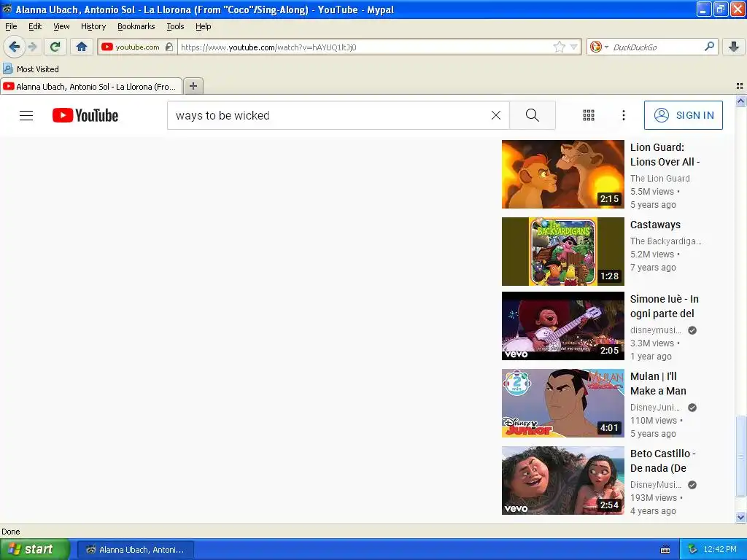
Task: Open the URL history dropdown arrow
Action: (573, 47)
